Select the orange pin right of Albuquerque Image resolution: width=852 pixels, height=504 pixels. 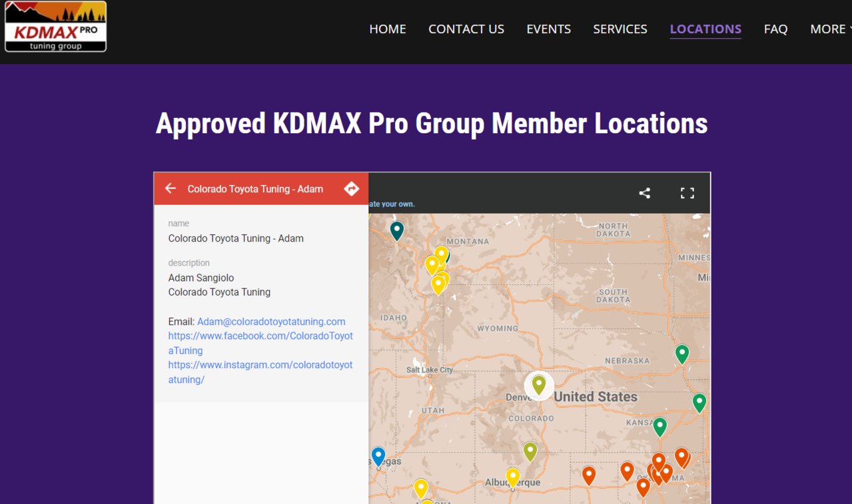click(589, 475)
